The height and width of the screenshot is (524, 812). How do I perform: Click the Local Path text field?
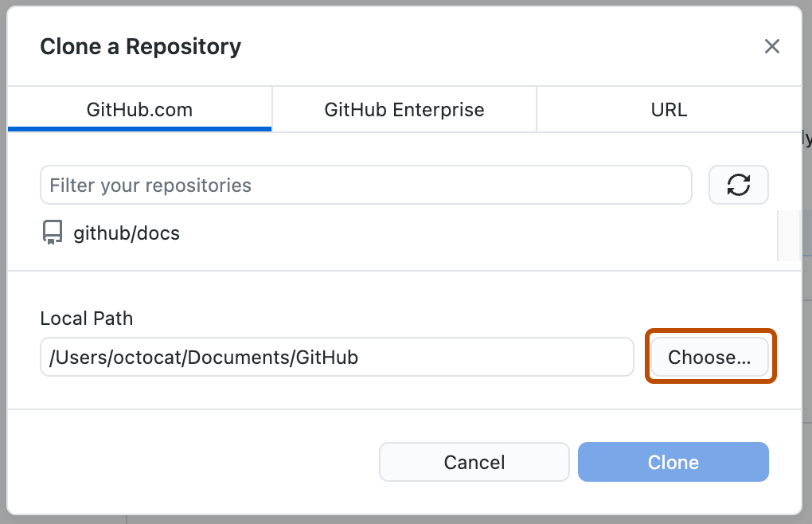point(336,357)
